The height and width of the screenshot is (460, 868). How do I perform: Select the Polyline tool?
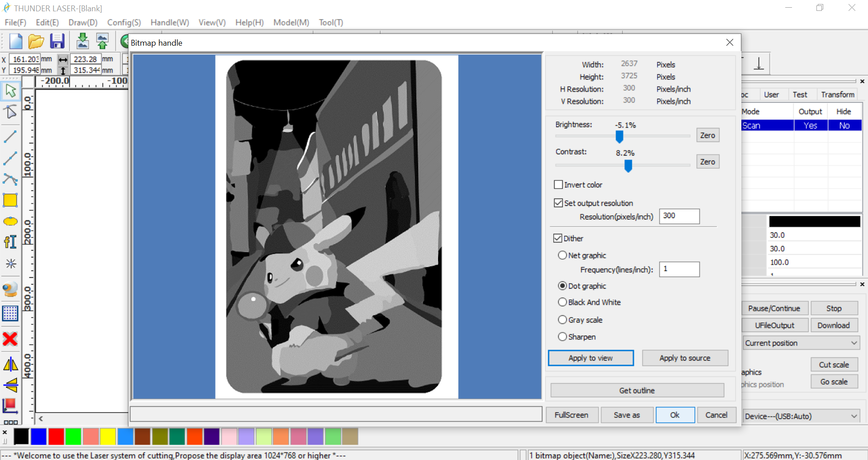click(10, 158)
